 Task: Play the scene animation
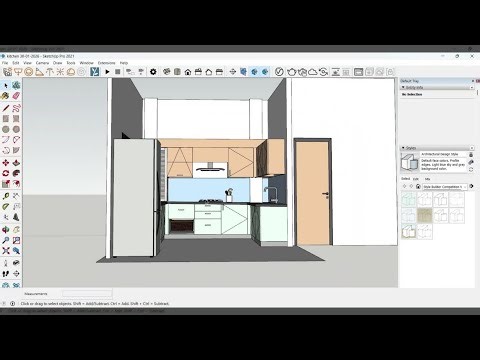tap(107, 72)
